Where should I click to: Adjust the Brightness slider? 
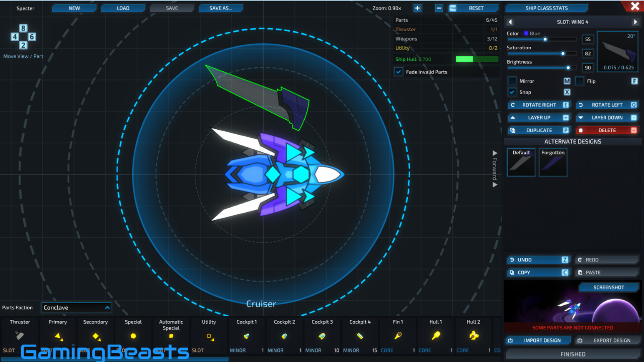[542, 67]
